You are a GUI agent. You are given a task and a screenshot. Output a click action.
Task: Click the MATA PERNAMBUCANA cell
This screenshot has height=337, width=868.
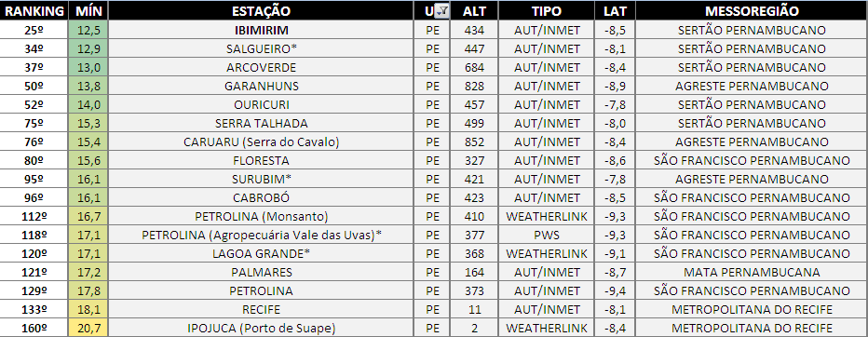click(752, 272)
